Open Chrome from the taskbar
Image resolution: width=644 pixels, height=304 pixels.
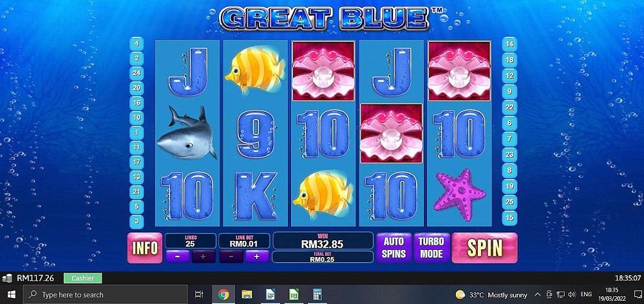coord(223,294)
